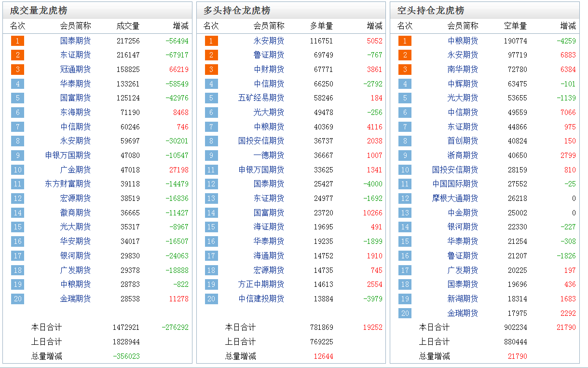Image resolution: width=588 pixels, height=368 pixels.
Task: Click 摩根大通期货 in short positions list
Action: [455, 198]
